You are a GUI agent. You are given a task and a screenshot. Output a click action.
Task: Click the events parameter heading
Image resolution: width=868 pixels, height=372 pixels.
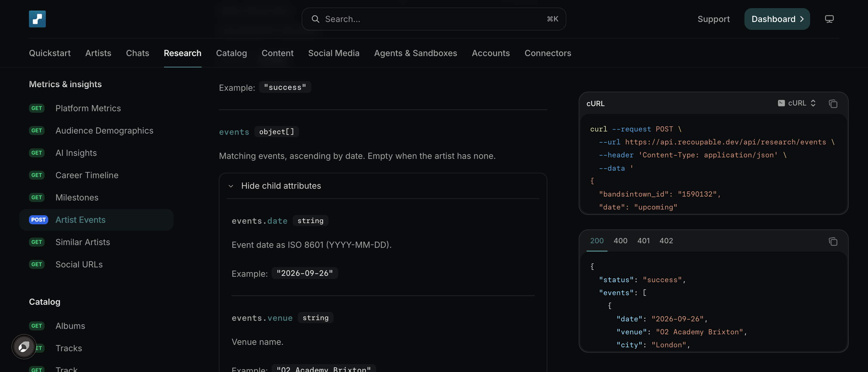pos(234,132)
